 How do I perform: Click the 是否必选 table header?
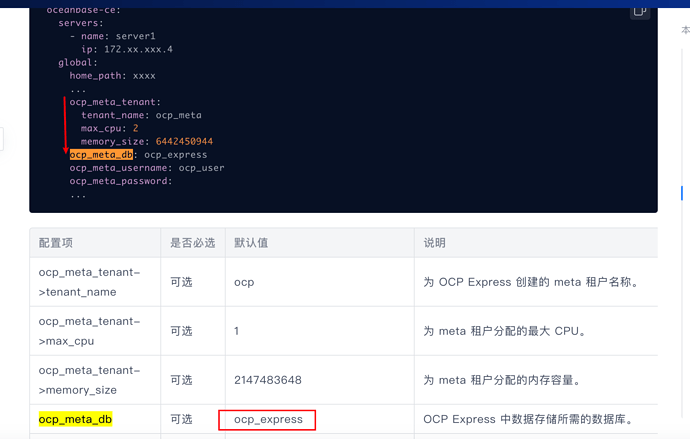193,243
